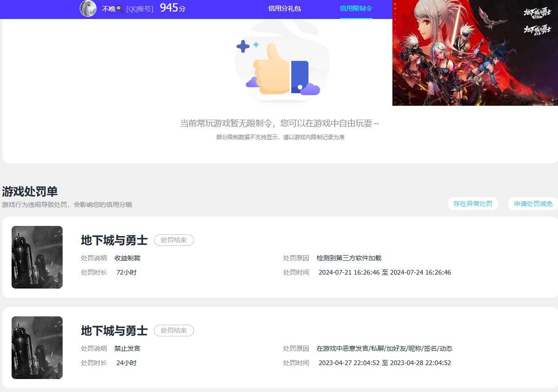Click the 游戏行为违规导致处罚 subtitle
Screen dimensions: 558x392
click(x=67, y=205)
